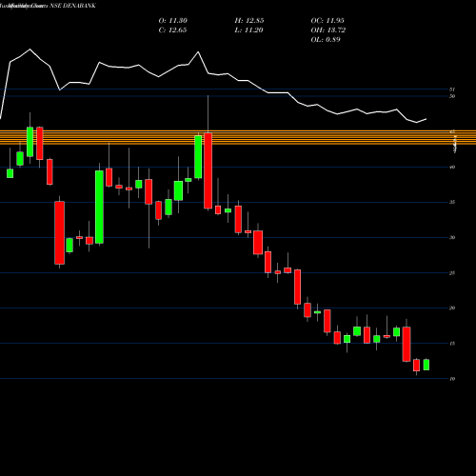Viewport: 476px width, 476px height.
Task: Click the last green candle on the chart
Action: coord(426,365)
